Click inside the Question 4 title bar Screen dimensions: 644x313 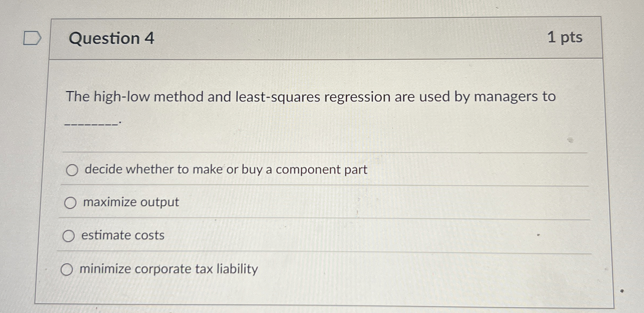(x=321, y=38)
